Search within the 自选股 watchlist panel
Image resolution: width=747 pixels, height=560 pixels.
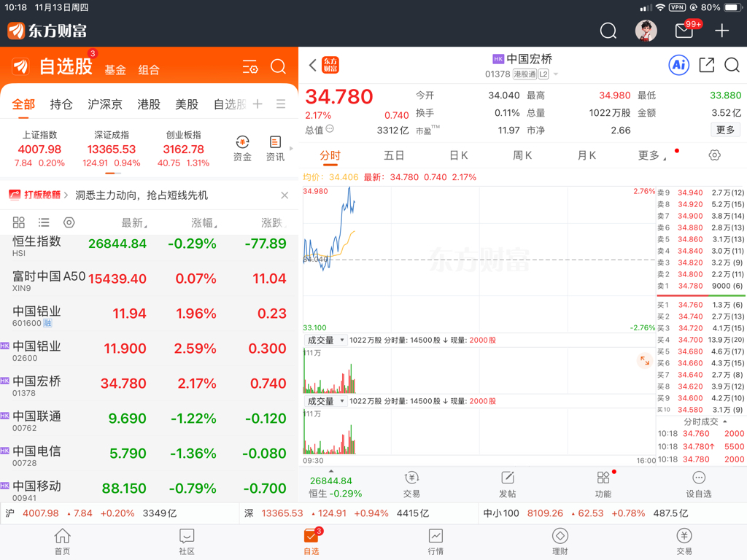click(x=278, y=66)
